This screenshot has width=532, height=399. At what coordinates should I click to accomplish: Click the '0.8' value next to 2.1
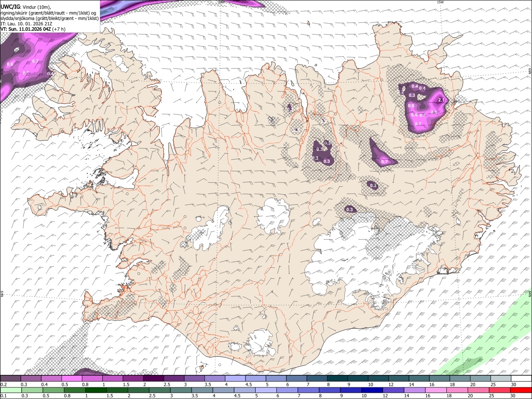pyautogui.click(x=434, y=112)
